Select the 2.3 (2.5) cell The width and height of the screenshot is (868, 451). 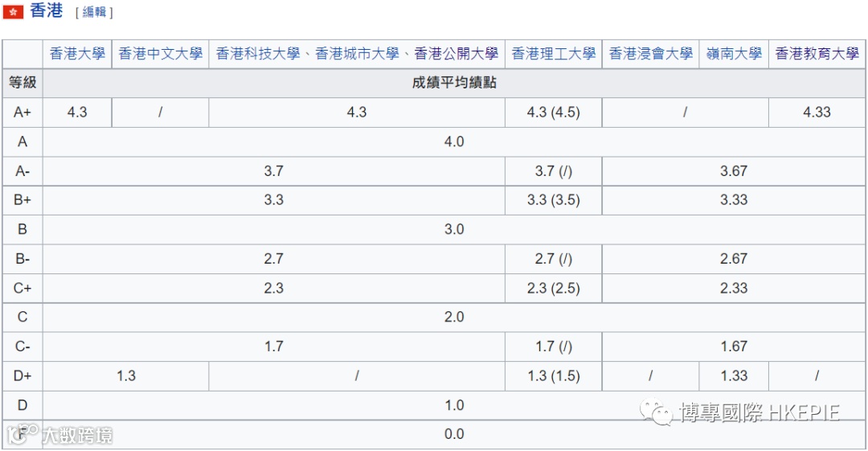coord(554,288)
